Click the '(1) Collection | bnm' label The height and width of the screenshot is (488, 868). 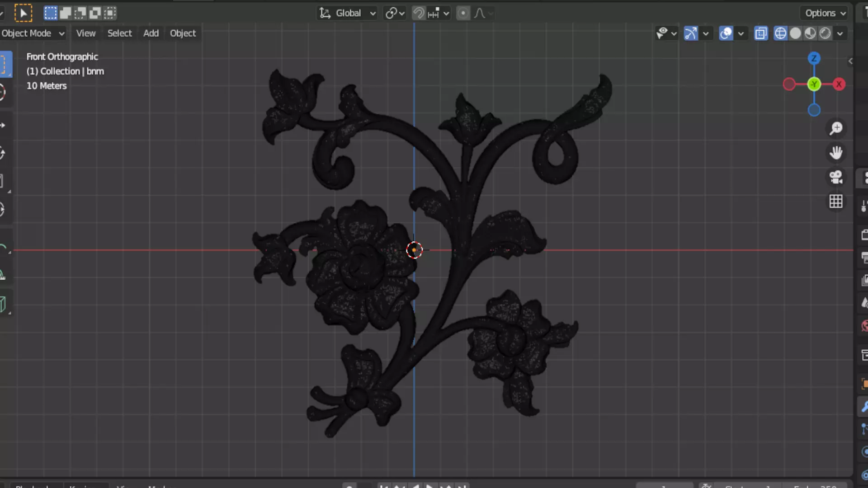point(65,71)
